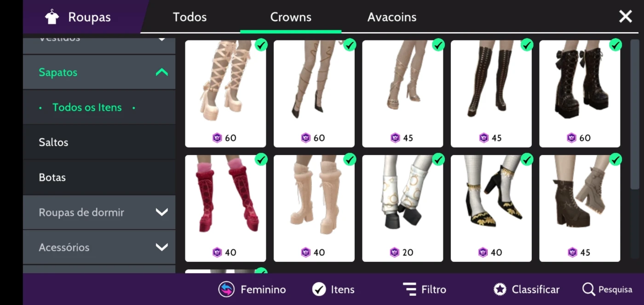This screenshot has height=305, width=644.
Task: Switch to the Avacoins tab
Action: click(392, 17)
